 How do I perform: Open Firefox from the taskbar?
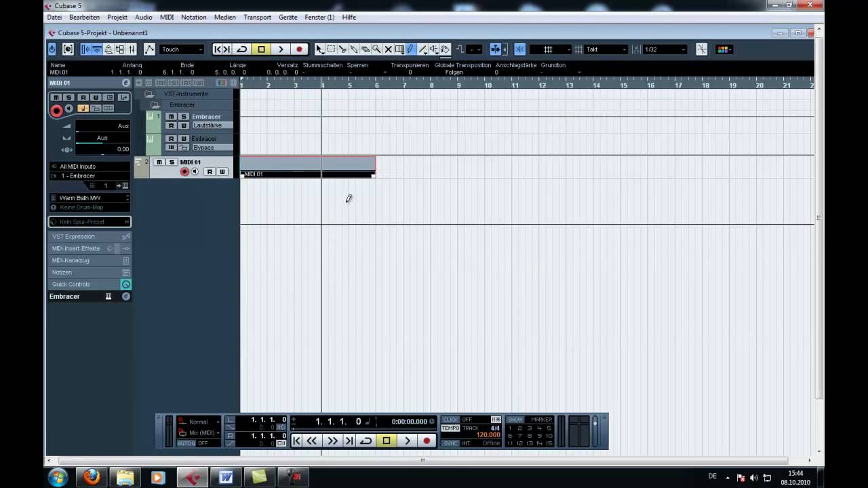pos(92,477)
